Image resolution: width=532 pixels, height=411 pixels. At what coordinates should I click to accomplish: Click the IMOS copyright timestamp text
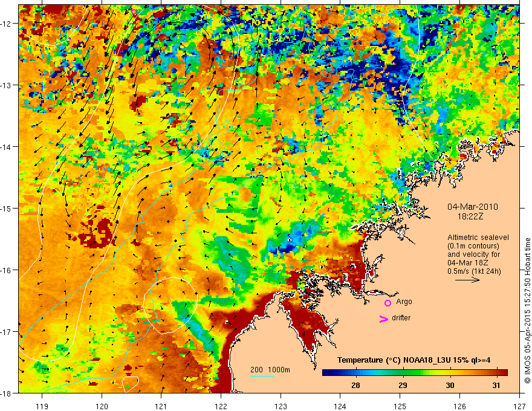tap(527, 311)
